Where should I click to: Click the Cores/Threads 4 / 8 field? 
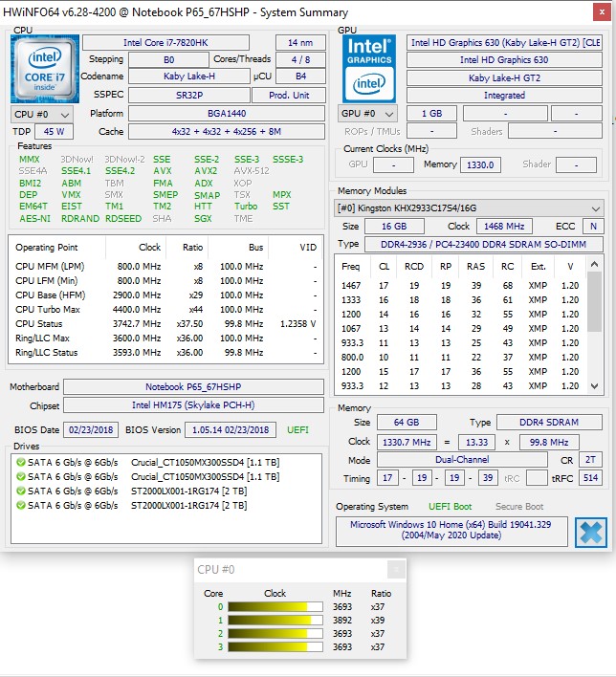pos(300,59)
